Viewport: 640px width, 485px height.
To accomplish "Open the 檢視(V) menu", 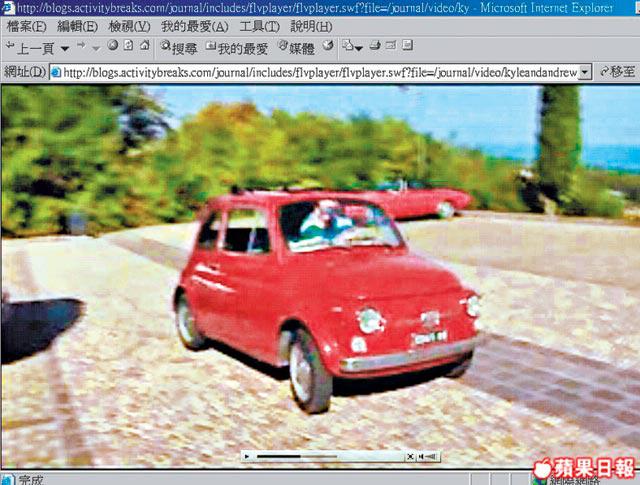I will 129,27.
